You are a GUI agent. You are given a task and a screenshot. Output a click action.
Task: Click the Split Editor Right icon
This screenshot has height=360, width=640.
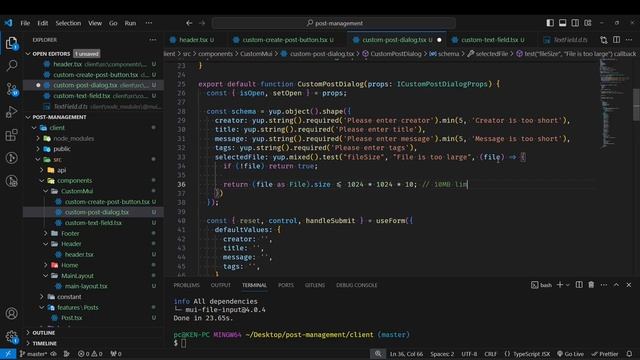point(616,40)
